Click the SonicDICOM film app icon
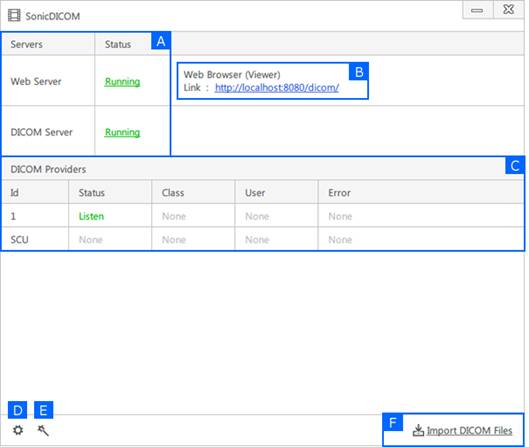Screen dimensions: 529x447 point(14,16)
